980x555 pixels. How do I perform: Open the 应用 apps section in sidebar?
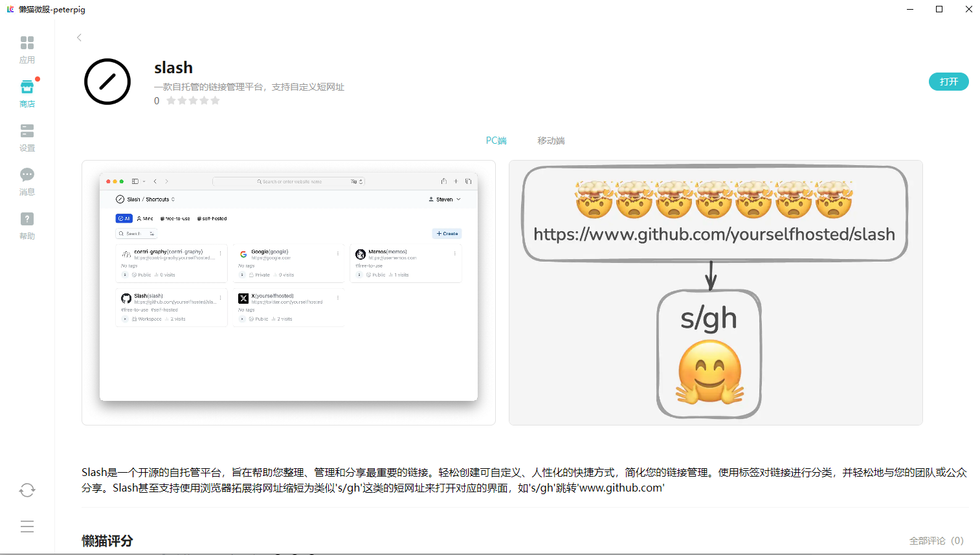pyautogui.click(x=27, y=50)
